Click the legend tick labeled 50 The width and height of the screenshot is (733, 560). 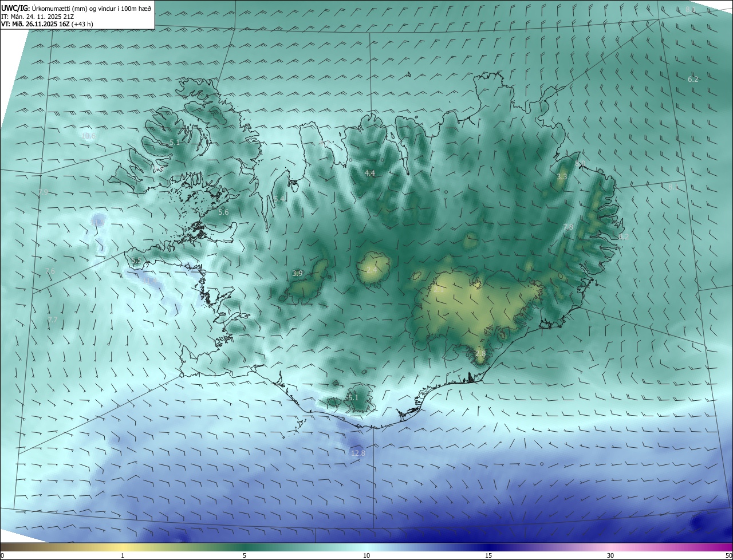[x=728, y=556]
